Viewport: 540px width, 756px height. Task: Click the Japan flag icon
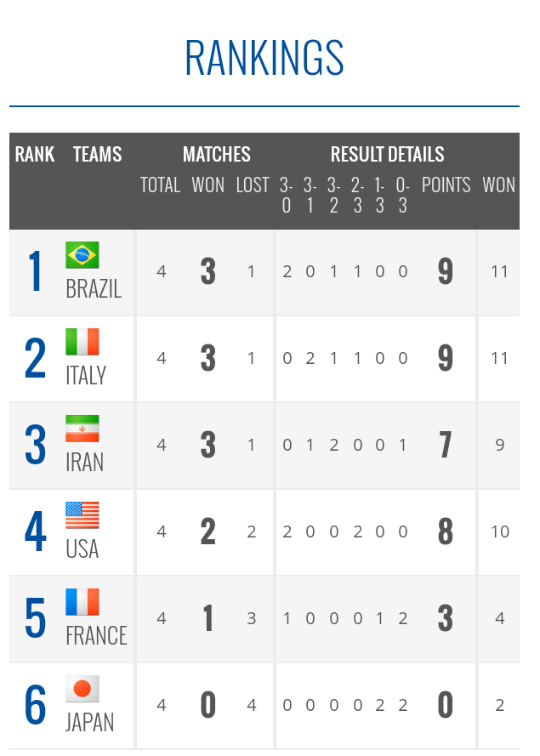[82, 689]
